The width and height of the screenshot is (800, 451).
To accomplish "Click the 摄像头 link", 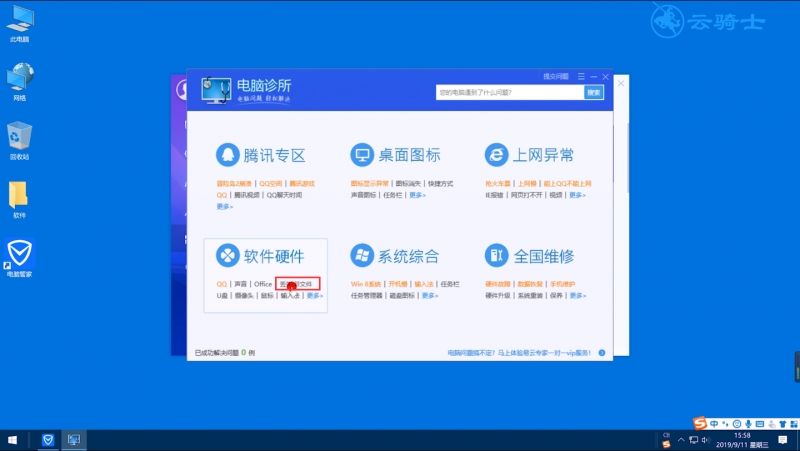I will pos(244,295).
